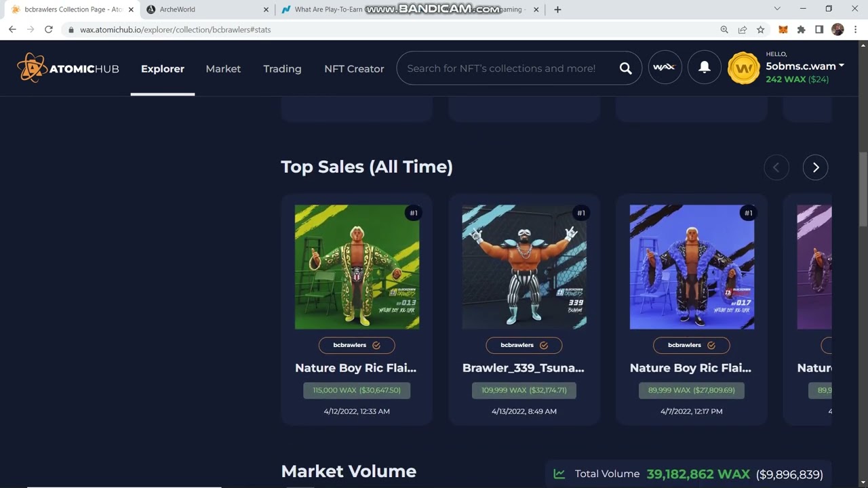Open the Chrome profile avatar
This screenshot has width=868, height=488.
tap(837, 30)
